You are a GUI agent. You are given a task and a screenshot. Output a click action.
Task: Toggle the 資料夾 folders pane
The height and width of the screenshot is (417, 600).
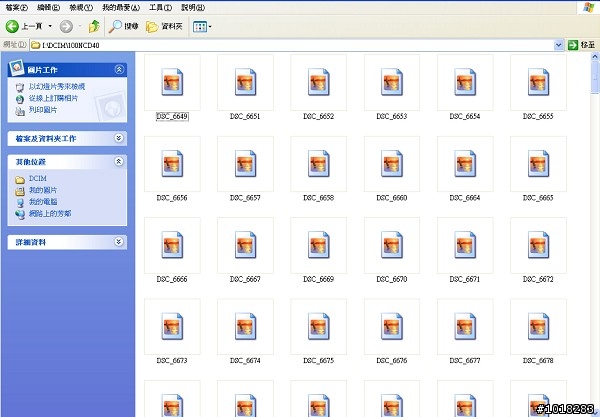pyautogui.click(x=165, y=26)
